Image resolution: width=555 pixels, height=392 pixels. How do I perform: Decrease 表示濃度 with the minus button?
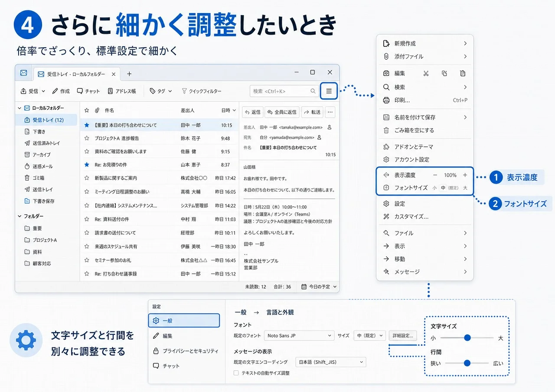(x=435, y=175)
